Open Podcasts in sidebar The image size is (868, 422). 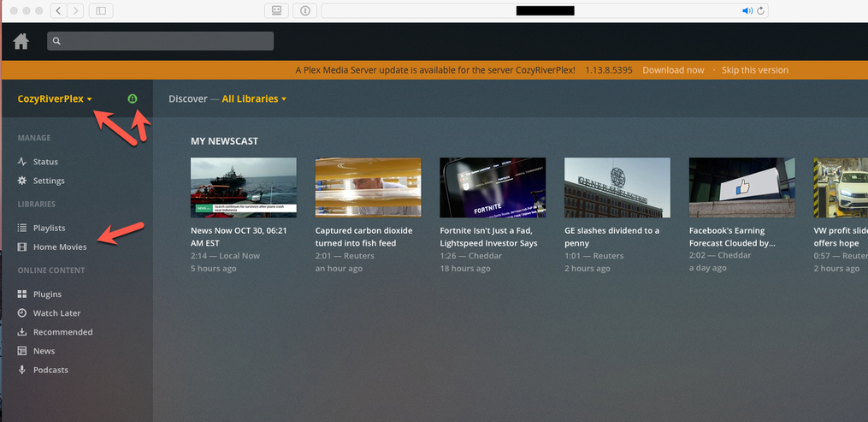(50, 370)
